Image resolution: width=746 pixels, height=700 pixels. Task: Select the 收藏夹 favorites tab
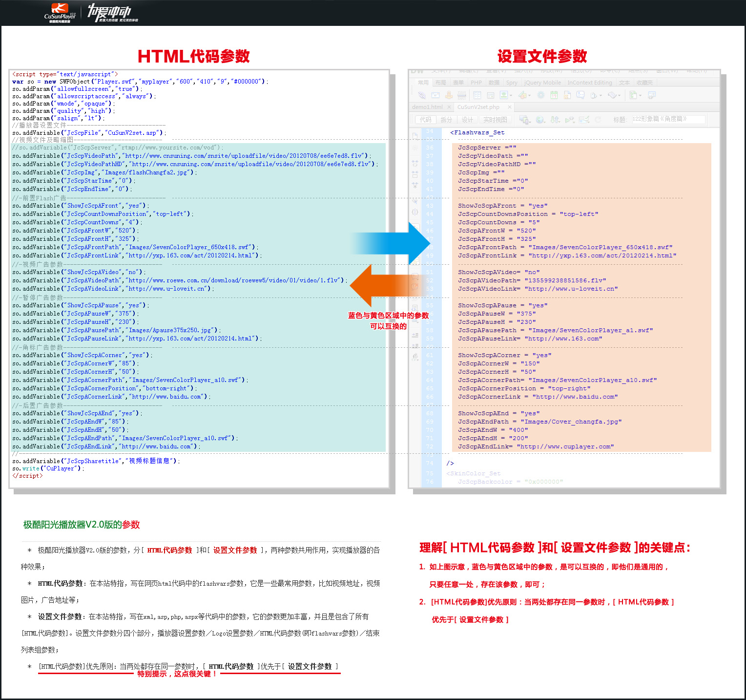pyautogui.click(x=644, y=83)
